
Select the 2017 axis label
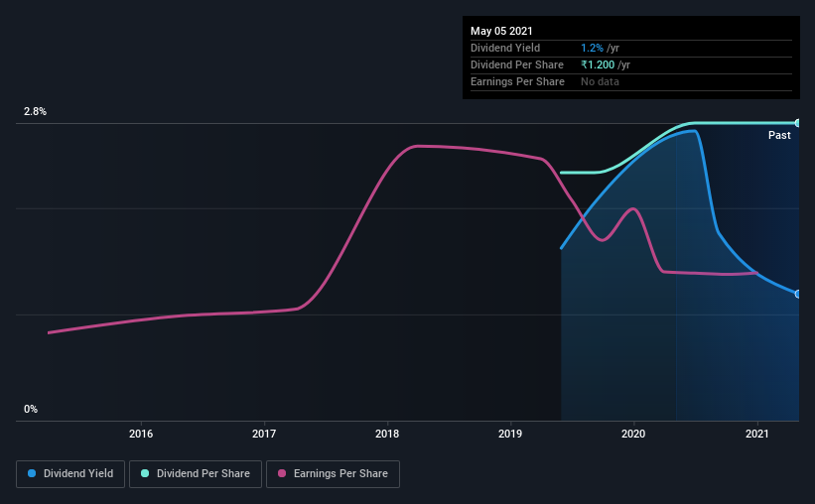pyautogui.click(x=264, y=434)
